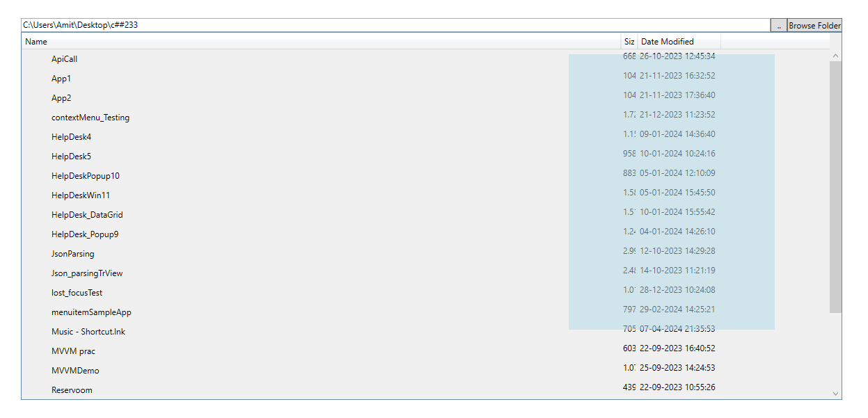Click the Siz column header

point(629,41)
